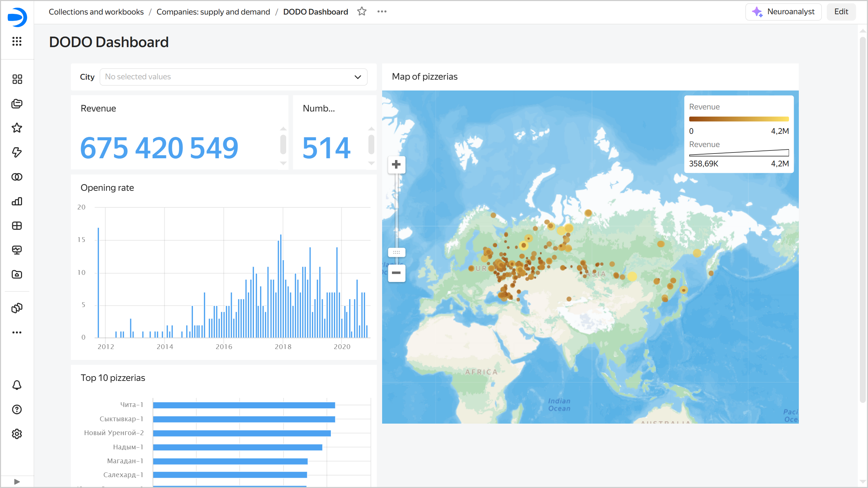868x488 pixels.
Task: Go to Collections and workbooks breadcrumb
Action: coord(96,12)
